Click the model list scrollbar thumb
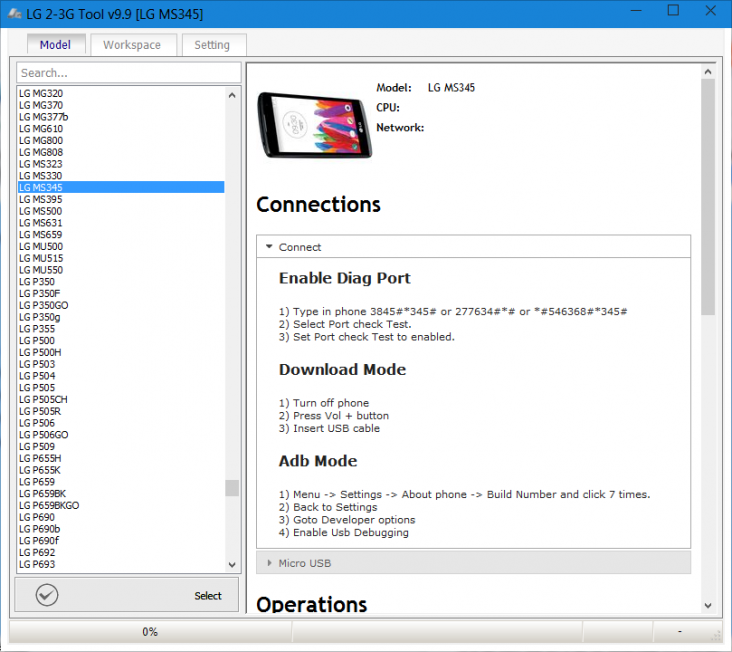The image size is (732, 652). pos(232,488)
